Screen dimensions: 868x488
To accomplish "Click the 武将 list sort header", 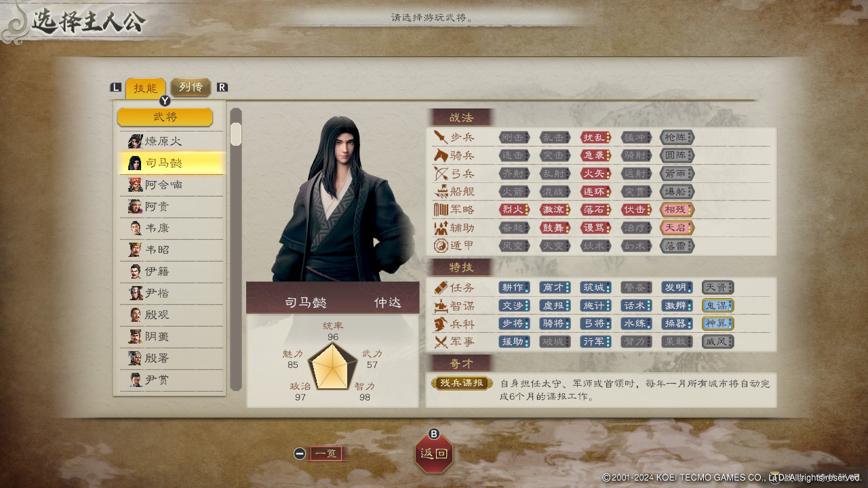I will [x=165, y=117].
